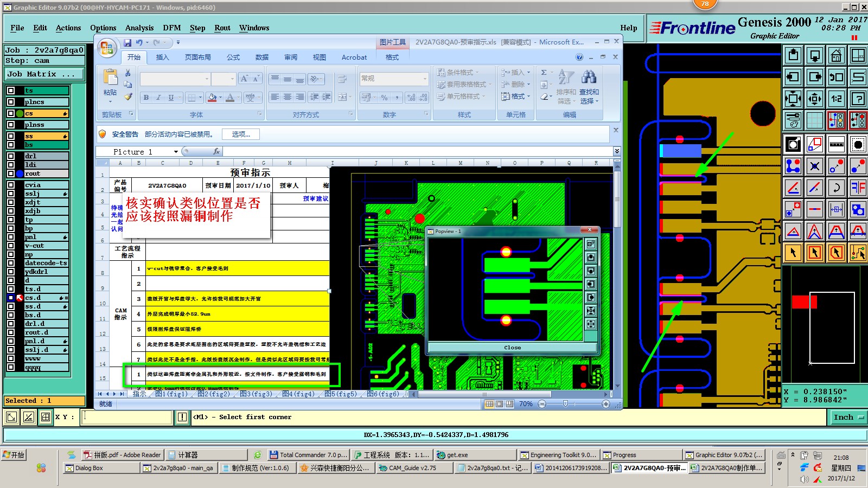Click the Excel save icon
The width and height of the screenshot is (868, 488).
[x=127, y=42]
